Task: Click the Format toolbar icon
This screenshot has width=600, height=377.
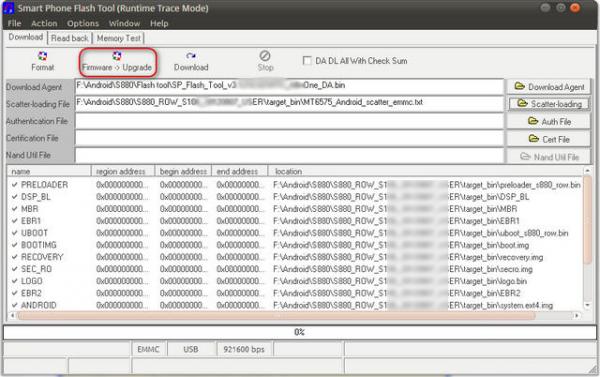Action: click(x=42, y=56)
